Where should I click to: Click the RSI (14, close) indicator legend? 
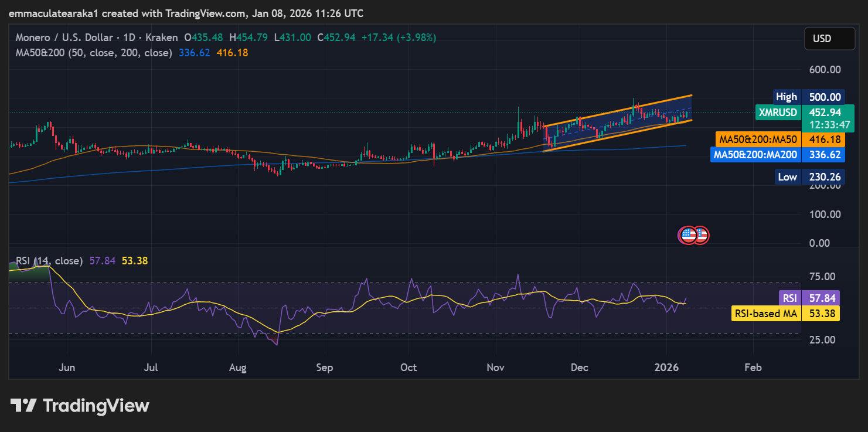[49, 261]
